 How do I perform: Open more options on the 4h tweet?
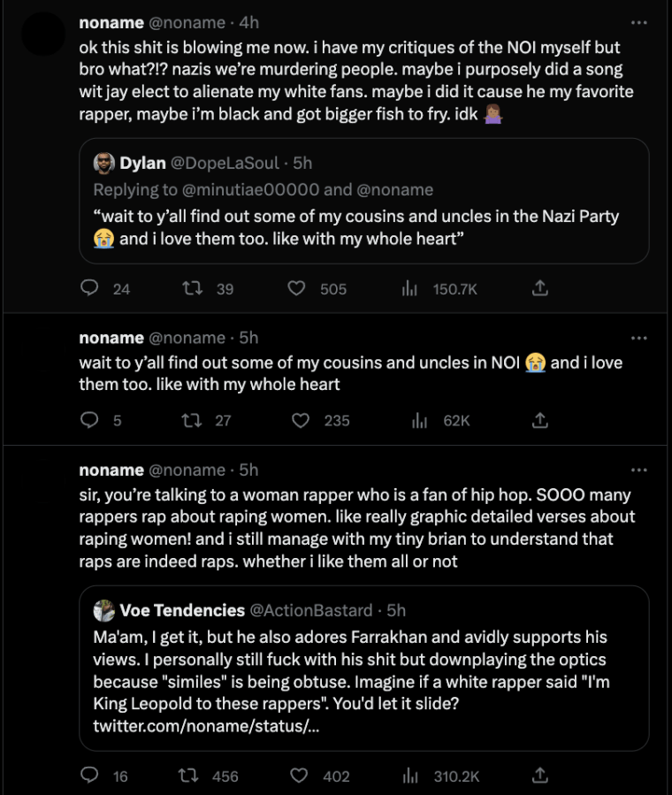(639, 23)
